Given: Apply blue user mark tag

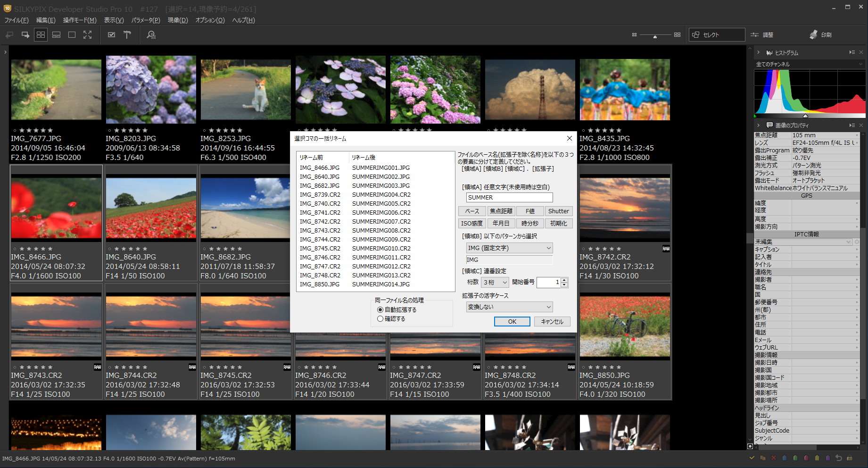Looking at the screenshot, I should pos(785,458).
